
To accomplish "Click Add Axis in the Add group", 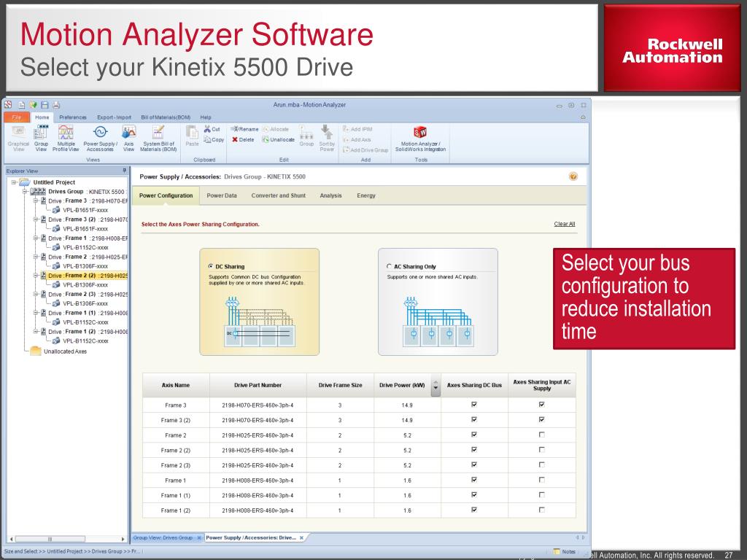I will (x=356, y=139).
